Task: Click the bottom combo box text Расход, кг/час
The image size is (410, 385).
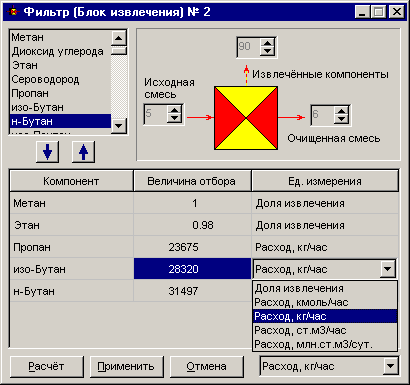Action: (298, 366)
